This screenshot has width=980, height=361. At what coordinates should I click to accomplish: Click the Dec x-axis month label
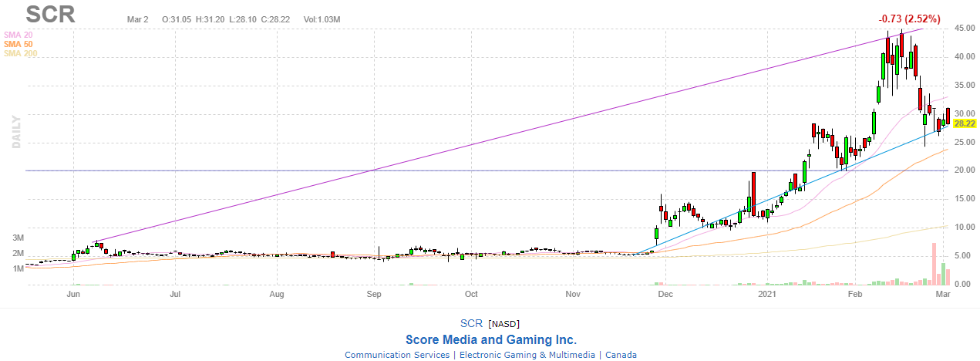[x=666, y=294]
